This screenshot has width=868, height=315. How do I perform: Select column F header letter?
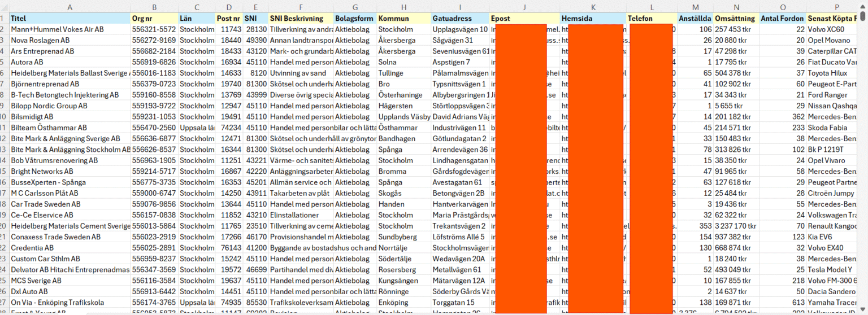pyautogui.click(x=301, y=7)
